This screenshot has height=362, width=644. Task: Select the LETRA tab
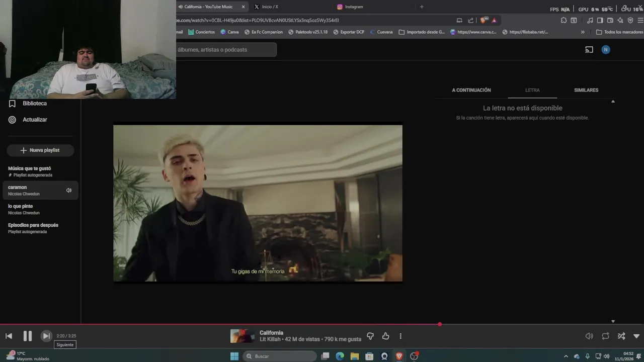click(x=532, y=90)
